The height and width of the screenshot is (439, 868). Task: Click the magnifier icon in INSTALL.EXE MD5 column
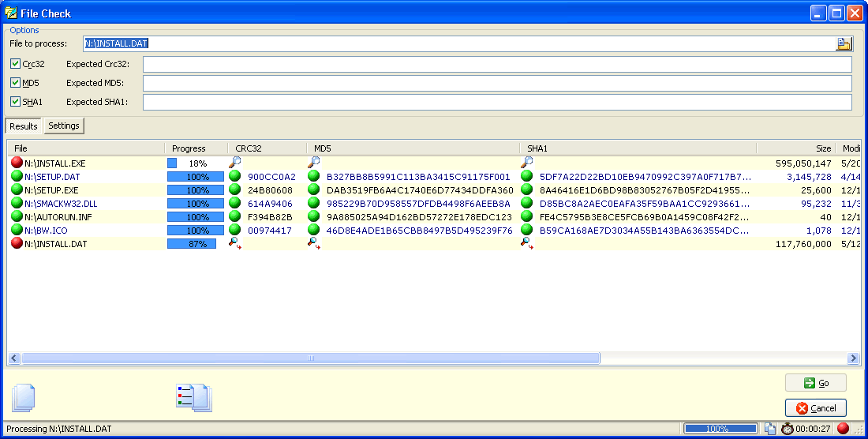tap(314, 163)
